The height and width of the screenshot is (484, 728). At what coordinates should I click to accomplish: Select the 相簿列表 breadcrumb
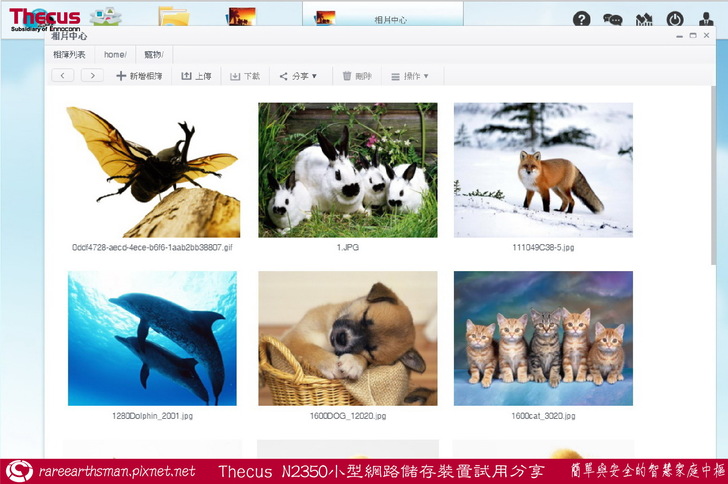tap(69, 55)
